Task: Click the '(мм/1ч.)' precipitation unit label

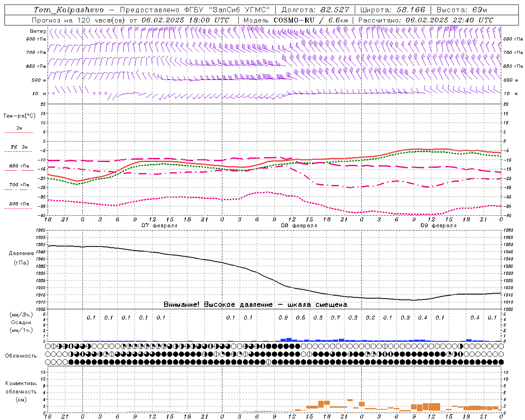Action: 21,330
